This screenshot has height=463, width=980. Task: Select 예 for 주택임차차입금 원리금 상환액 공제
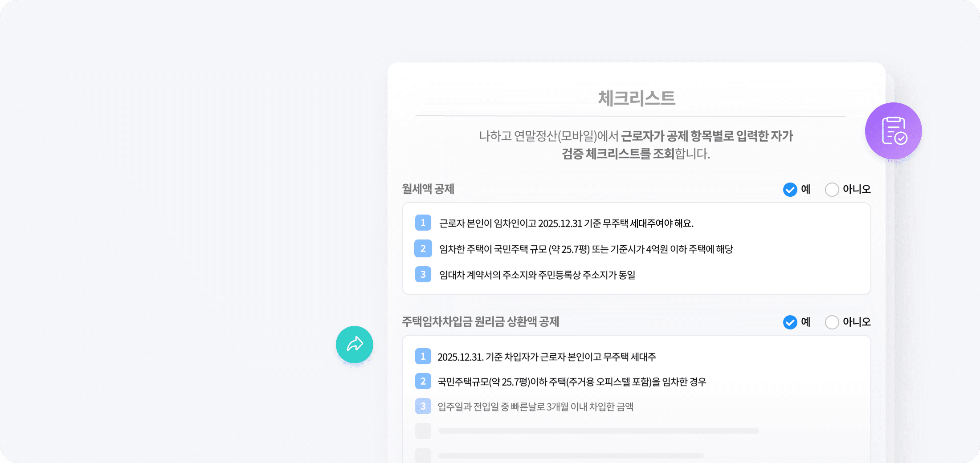[x=790, y=322]
